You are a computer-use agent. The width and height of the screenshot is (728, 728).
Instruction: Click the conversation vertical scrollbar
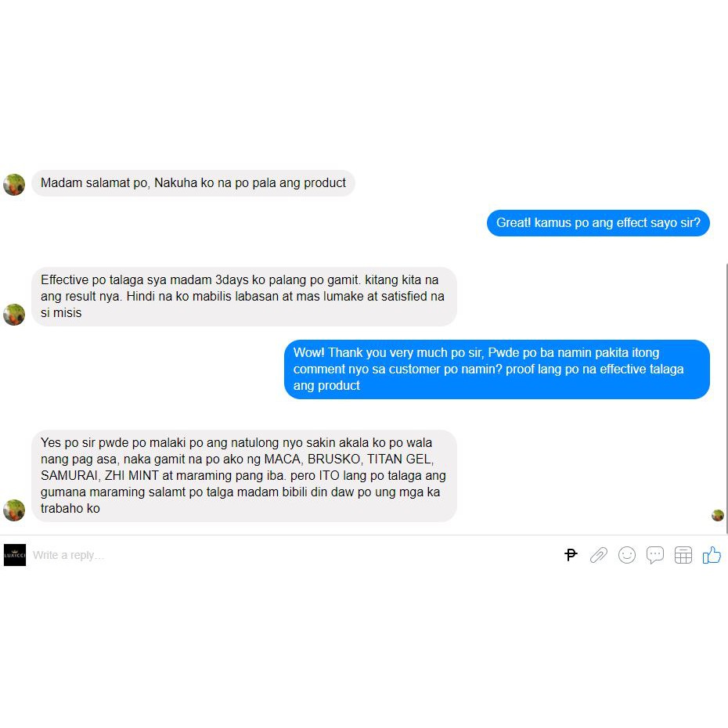tap(726, 398)
